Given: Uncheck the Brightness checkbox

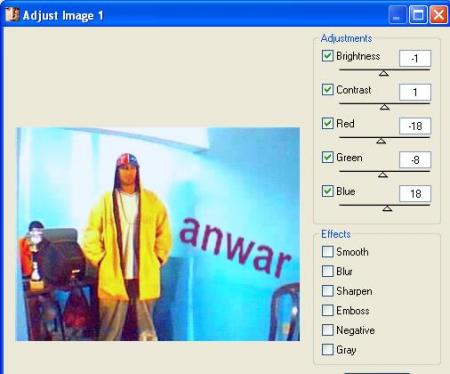Looking at the screenshot, I should coord(327,56).
